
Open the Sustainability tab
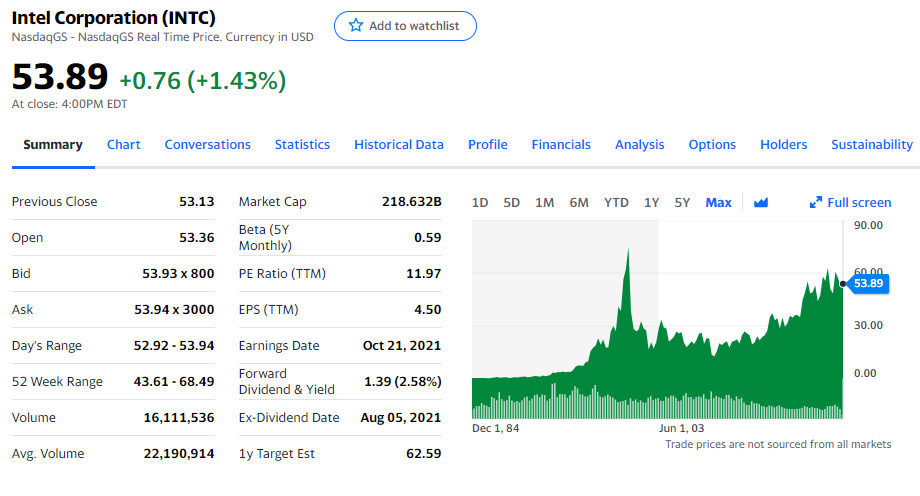(x=872, y=144)
